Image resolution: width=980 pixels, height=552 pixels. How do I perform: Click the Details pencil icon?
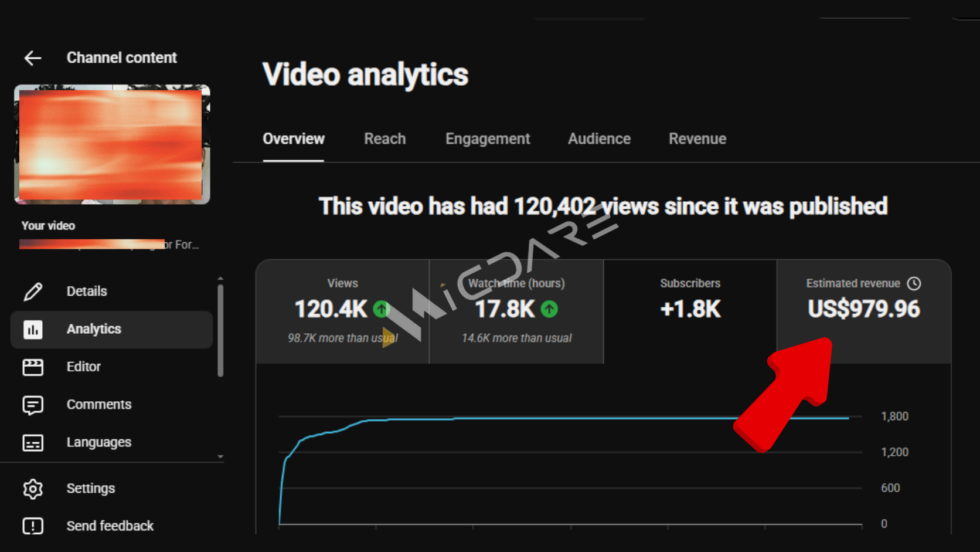(x=33, y=292)
